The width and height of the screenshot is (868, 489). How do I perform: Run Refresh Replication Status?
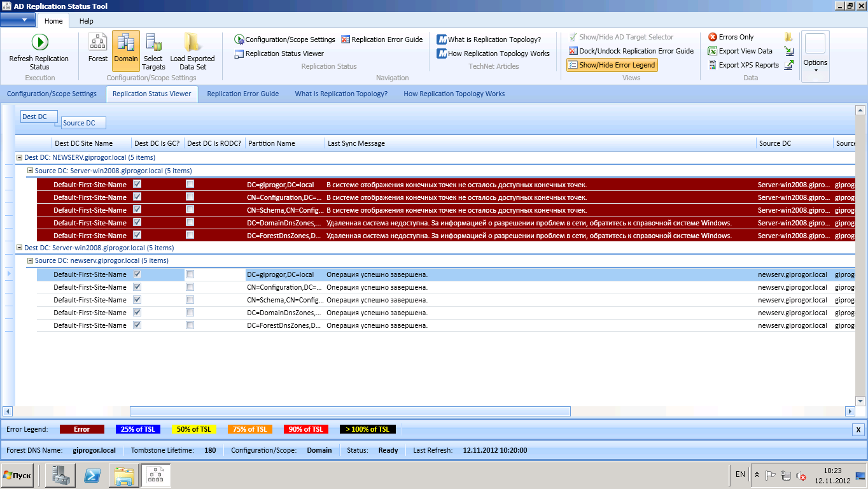(x=39, y=52)
